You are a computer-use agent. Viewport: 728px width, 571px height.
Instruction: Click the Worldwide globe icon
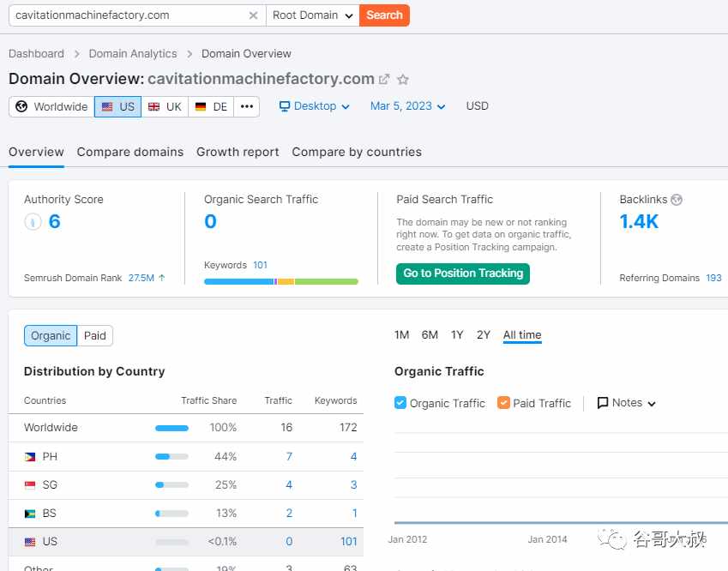[21, 106]
